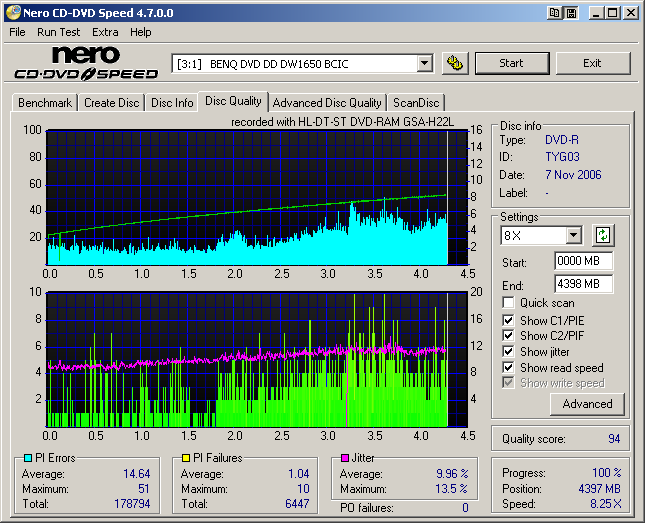Click the PI Failures Total value 6447

tap(297, 504)
